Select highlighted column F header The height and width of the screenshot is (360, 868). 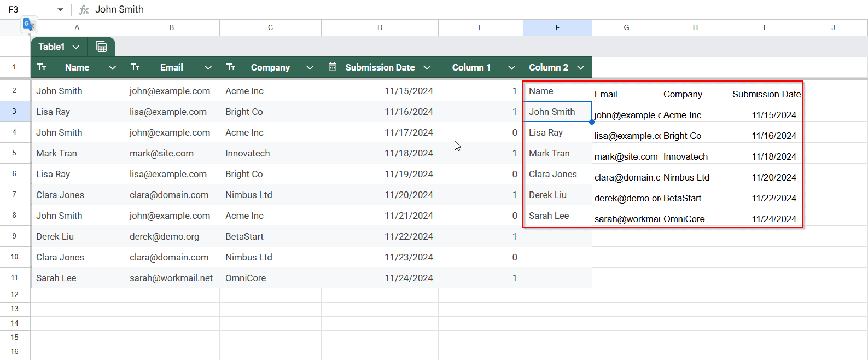click(x=557, y=27)
